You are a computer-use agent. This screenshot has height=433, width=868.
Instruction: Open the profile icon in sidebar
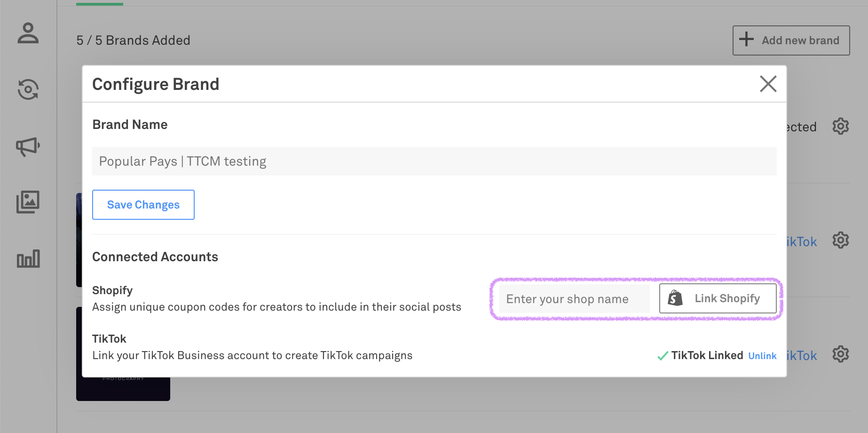click(28, 33)
